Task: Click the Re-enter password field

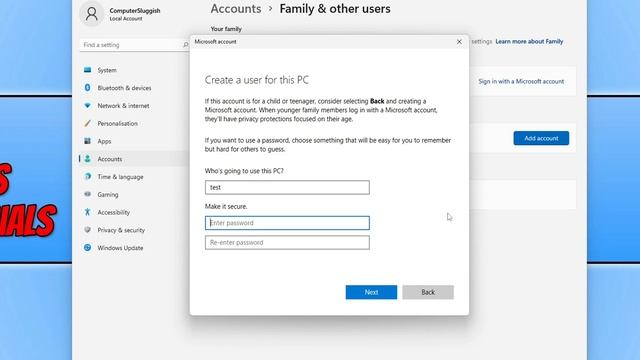Action: pos(287,242)
